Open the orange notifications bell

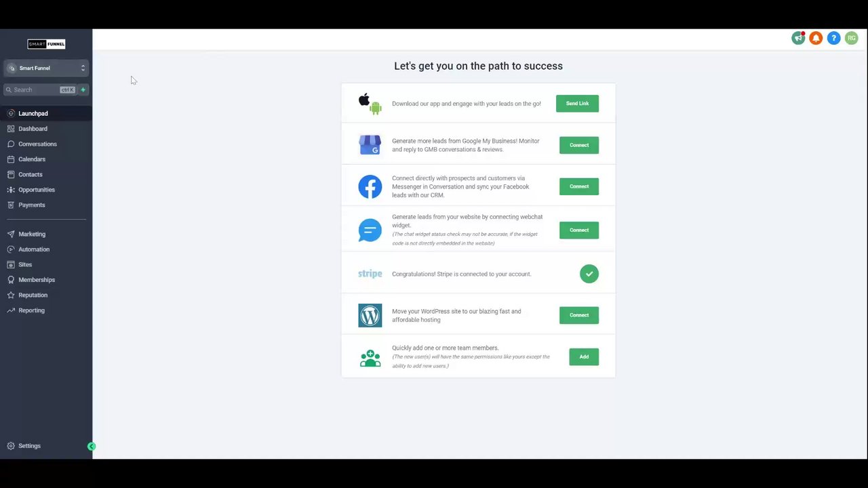click(816, 39)
